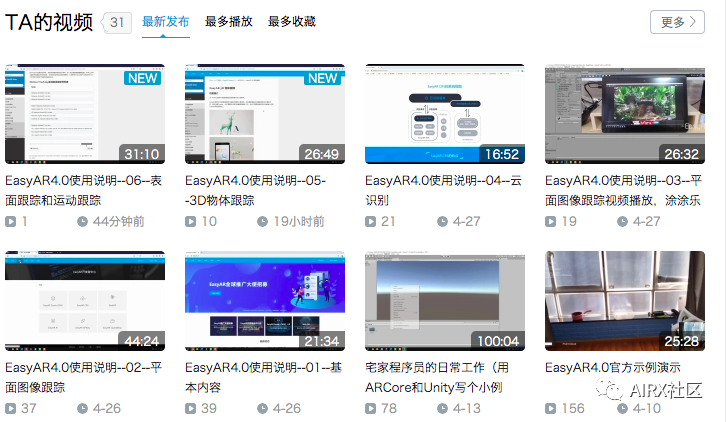Open title EasyAR4.0官方示例演示
The image size is (726, 422).
[x=613, y=368]
